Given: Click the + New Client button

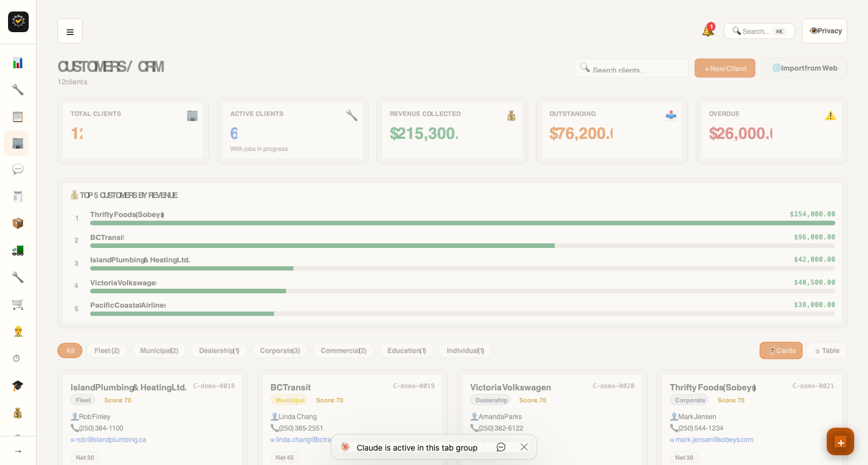Looking at the screenshot, I should (x=724, y=68).
